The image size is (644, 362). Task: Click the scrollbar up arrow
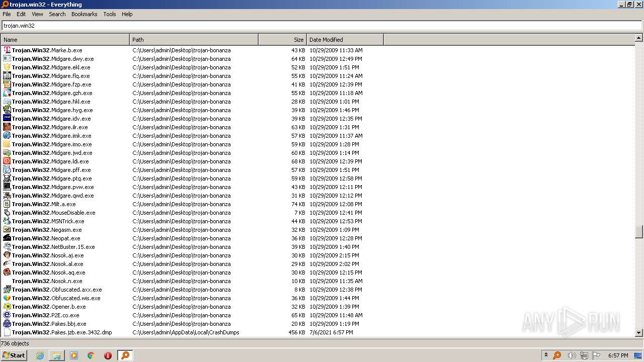(x=639, y=38)
